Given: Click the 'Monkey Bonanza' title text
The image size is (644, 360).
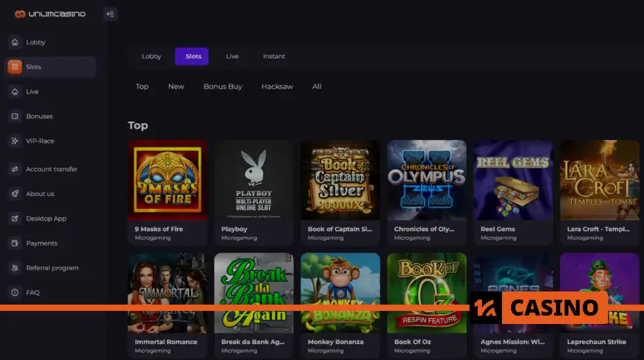Looking at the screenshot, I should tap(336, 342).
